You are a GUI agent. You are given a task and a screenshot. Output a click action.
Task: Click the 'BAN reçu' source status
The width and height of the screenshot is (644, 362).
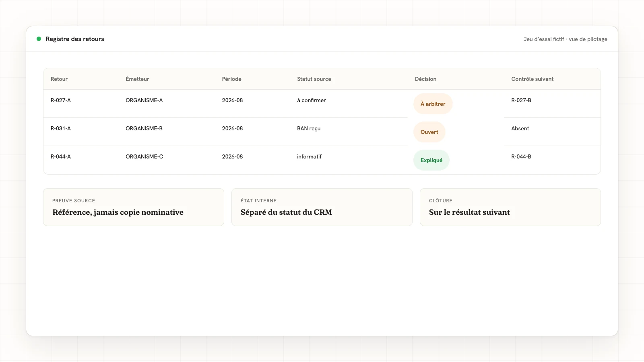(309, 128)
